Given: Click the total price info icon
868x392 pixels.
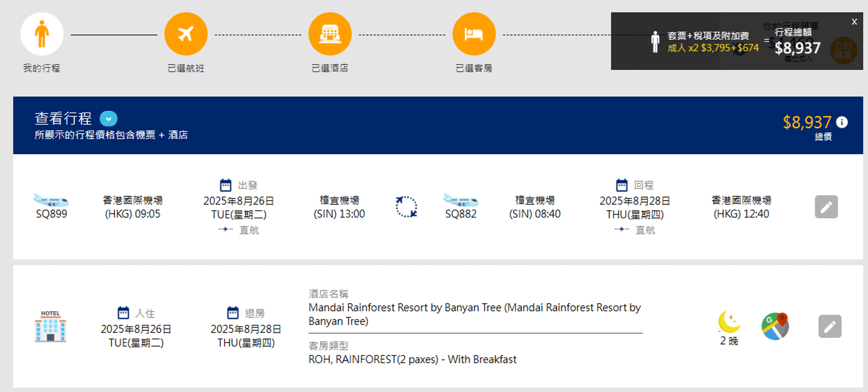Looking at the screenshot, I should tap(842, 122).
